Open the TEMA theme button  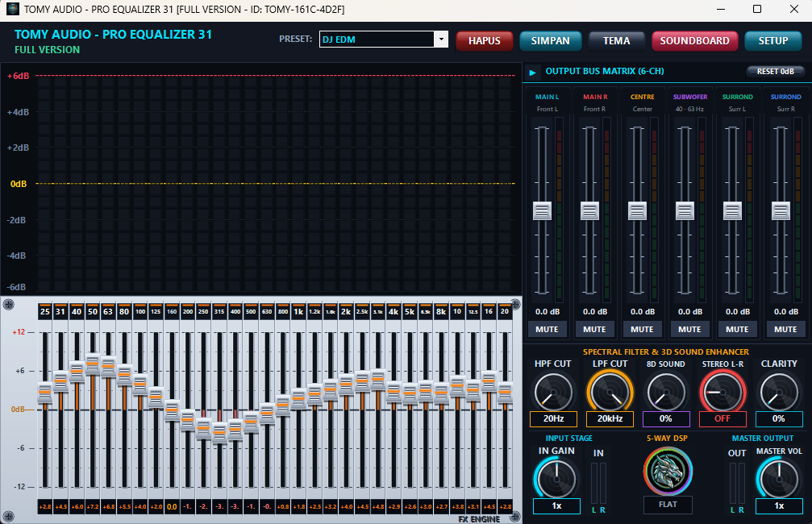tap(616, 41)
